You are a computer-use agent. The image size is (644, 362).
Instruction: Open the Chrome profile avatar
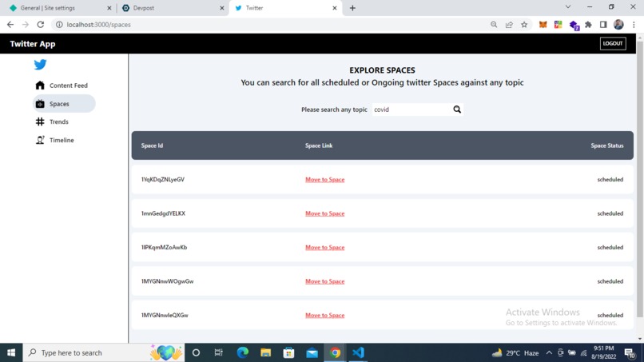pos(618,25)
